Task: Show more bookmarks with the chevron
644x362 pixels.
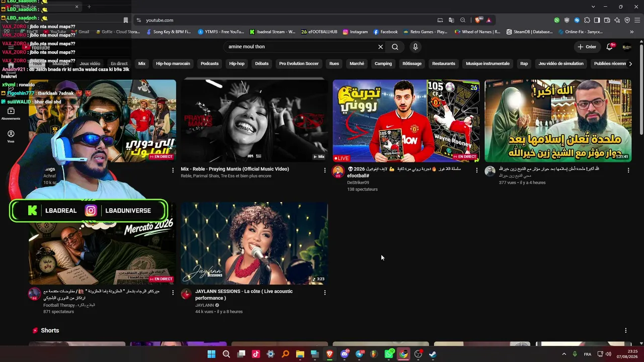Action: click(632, 32)
